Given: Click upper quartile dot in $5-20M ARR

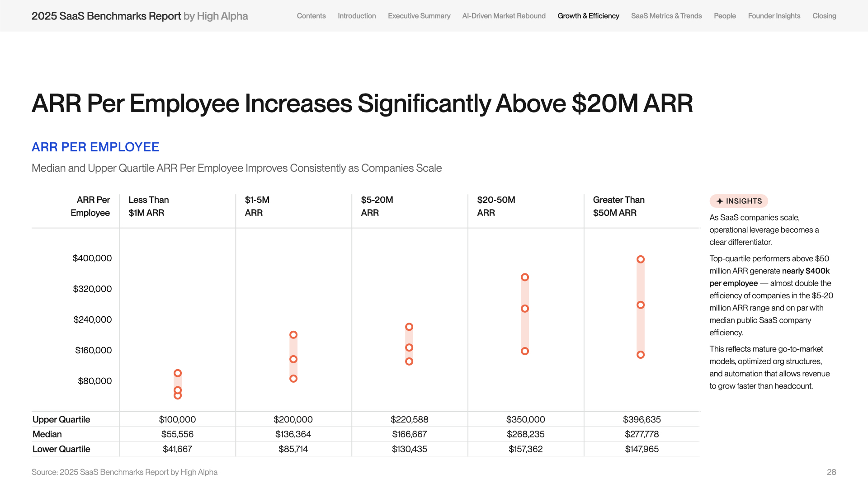Looking at the screenshot, I should pos(409,327).
